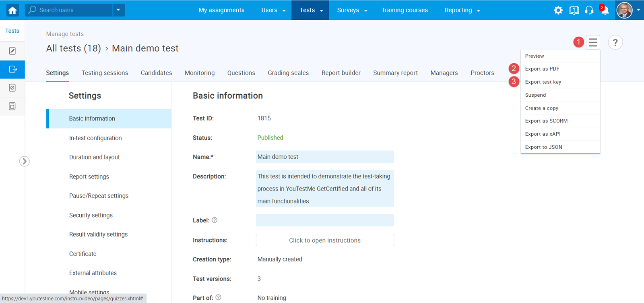
Task: Select Security settings in sidebar
Action: (x=91, y=215)
